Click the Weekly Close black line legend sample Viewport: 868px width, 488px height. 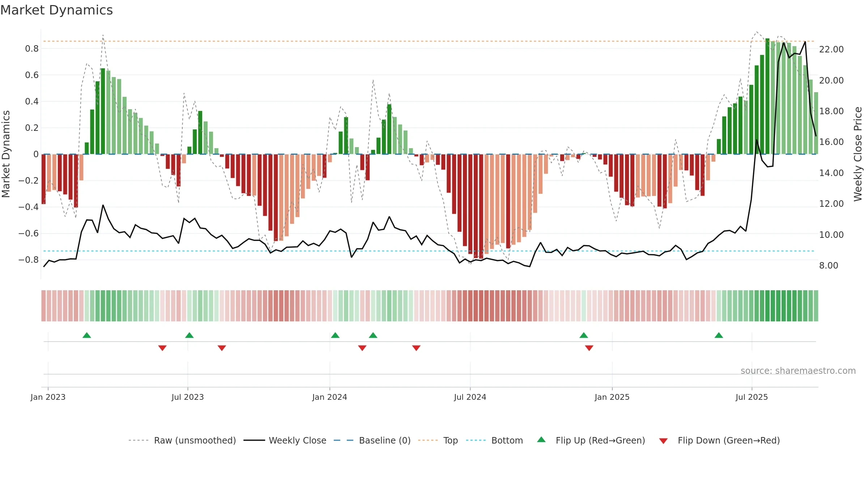click(x=254, y=440)
